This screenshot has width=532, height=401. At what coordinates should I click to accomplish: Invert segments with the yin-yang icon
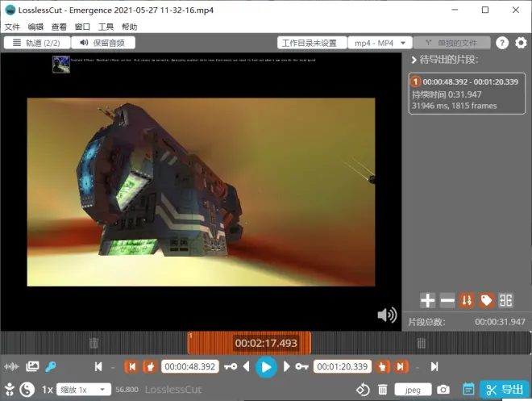[x=27, y=390]
